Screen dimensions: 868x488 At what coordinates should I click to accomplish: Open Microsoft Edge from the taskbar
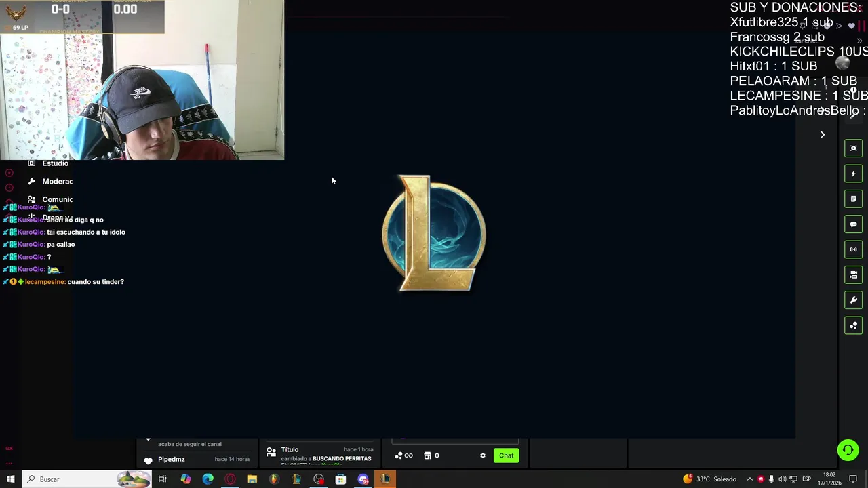click(x=208, y=479)
